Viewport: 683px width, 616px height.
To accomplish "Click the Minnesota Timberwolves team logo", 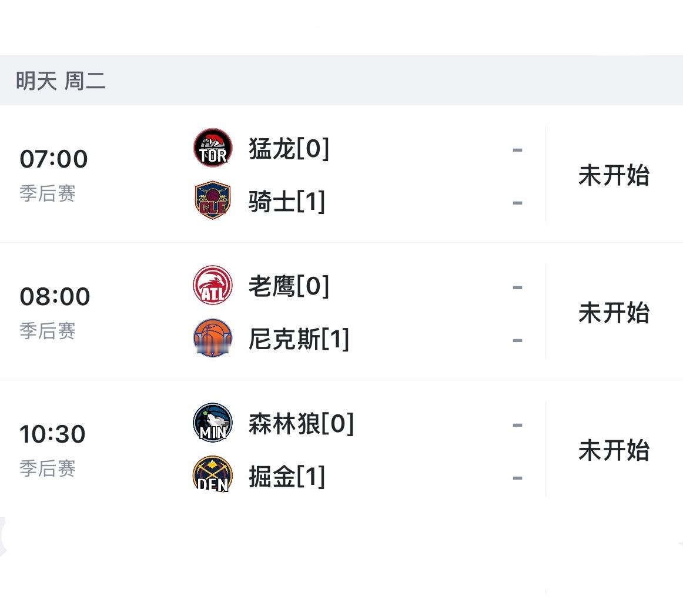I will [x=212, y=423].
